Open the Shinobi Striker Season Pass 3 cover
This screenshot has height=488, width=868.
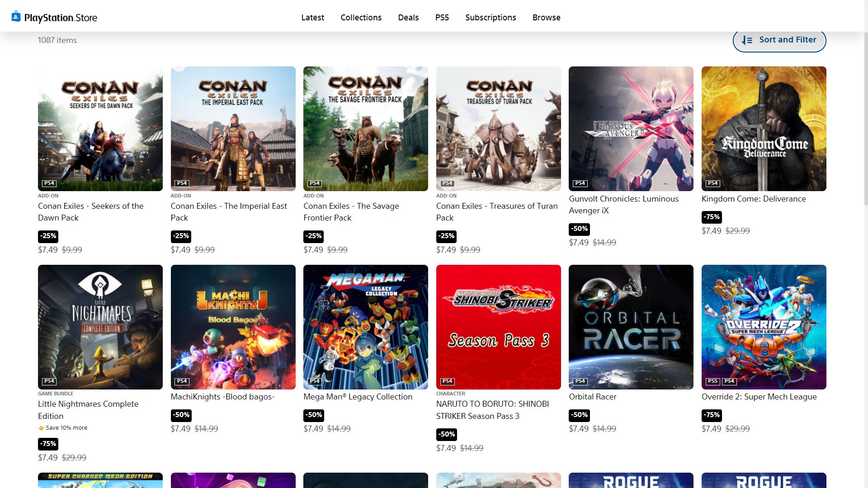pos(498,327)
